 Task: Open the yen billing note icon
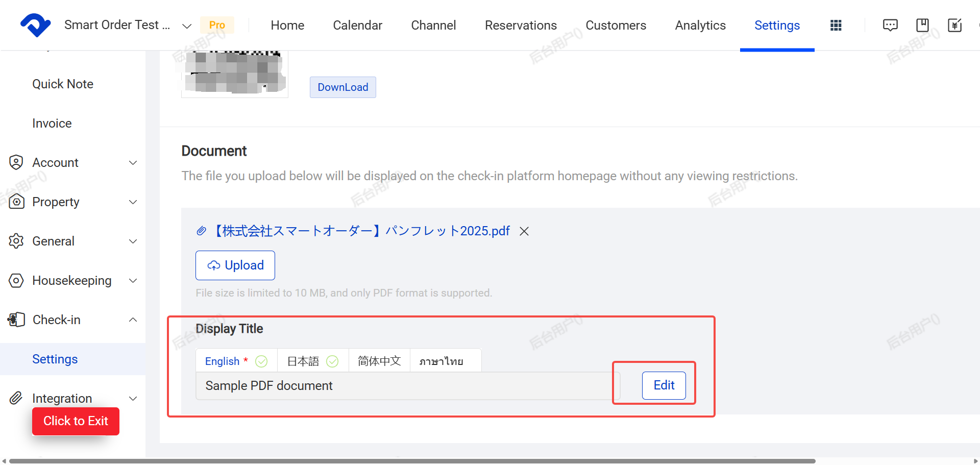(x=954, y=26)
